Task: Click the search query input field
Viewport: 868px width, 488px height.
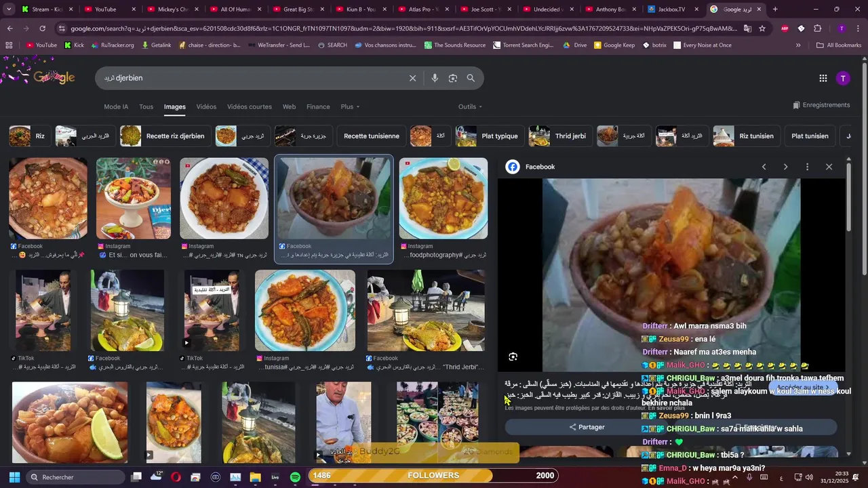Action: click(251, 78)
